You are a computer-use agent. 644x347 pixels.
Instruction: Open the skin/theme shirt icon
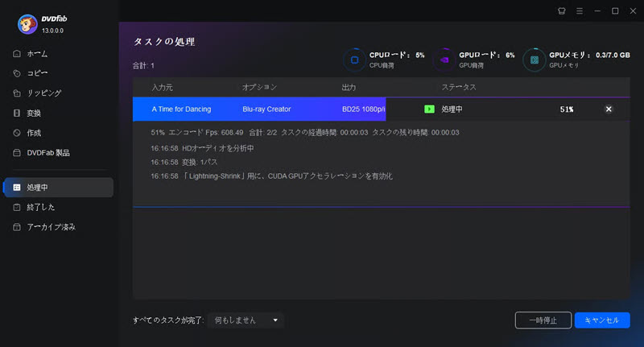[x=562, y=10]
